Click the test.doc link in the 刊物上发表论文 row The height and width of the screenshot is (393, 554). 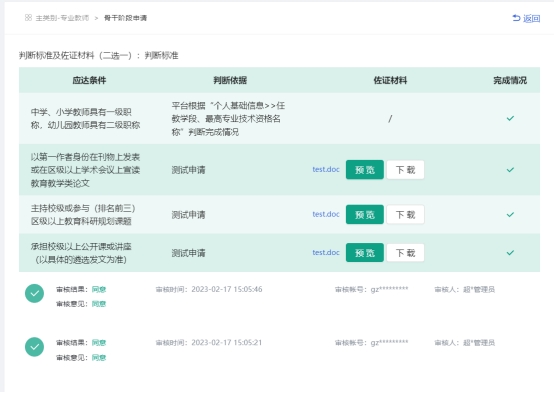(x=326, y=169)
